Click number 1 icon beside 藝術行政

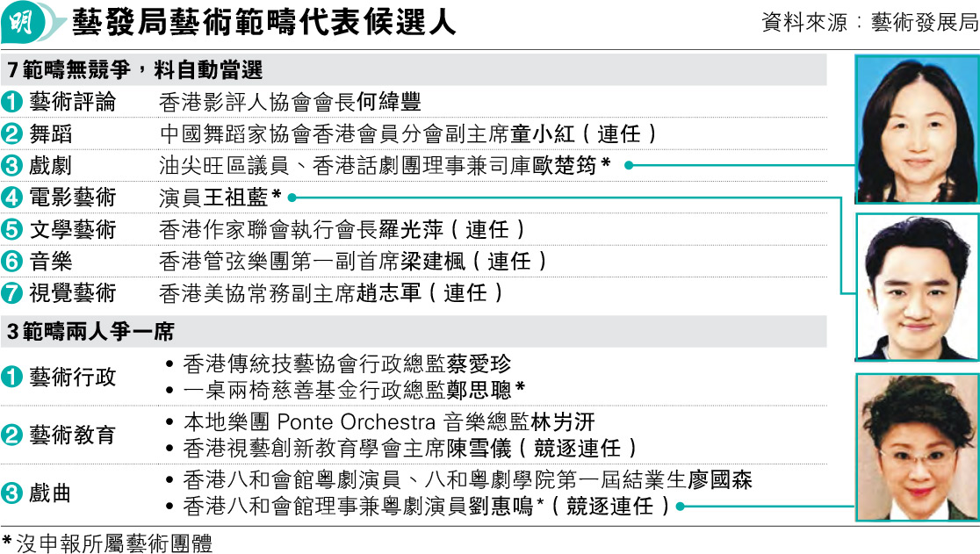(x=12, y=378)
